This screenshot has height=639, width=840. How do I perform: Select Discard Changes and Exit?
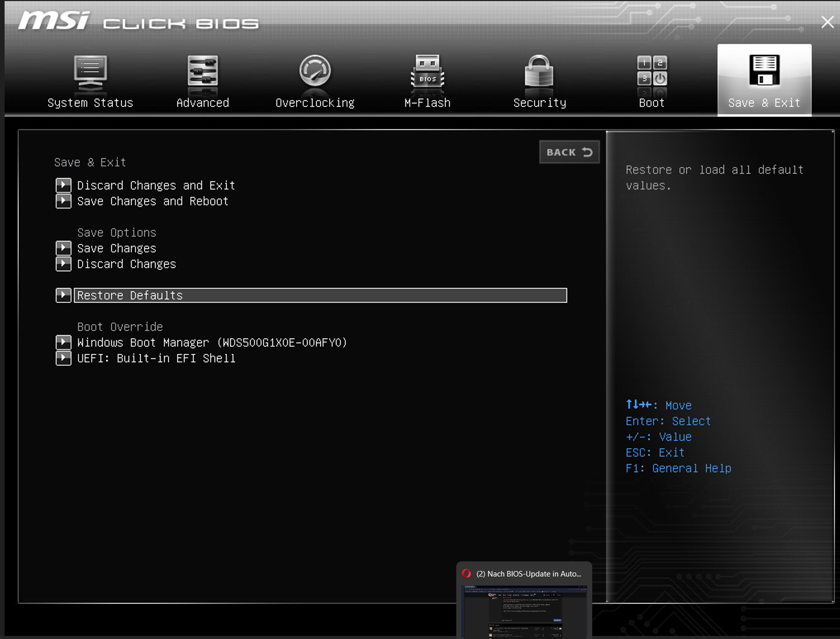coord(156,185)
